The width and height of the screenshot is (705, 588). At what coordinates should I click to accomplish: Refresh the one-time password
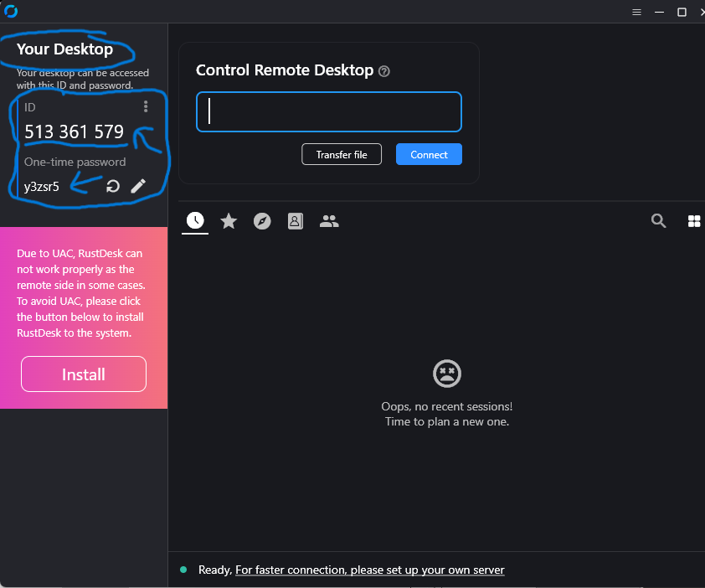113,186
